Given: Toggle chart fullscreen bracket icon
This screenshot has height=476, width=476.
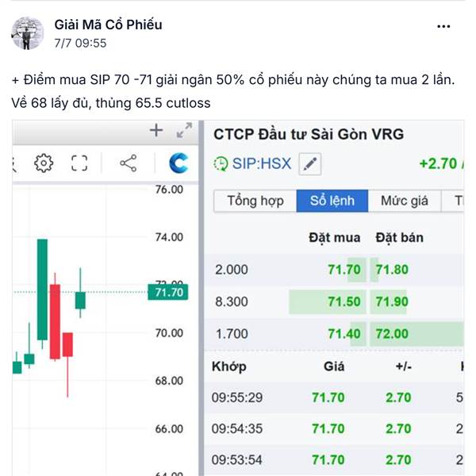Looking at the screenshot, I should coord(79,163).
